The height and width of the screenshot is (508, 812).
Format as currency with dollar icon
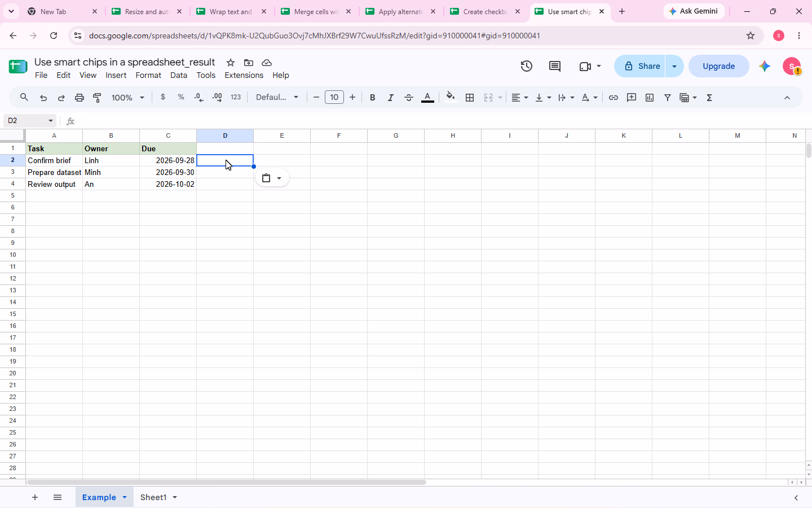(x=163, y=97)
